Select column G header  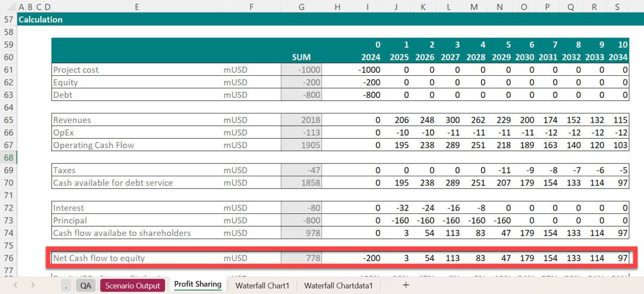[x=301, y=7]
